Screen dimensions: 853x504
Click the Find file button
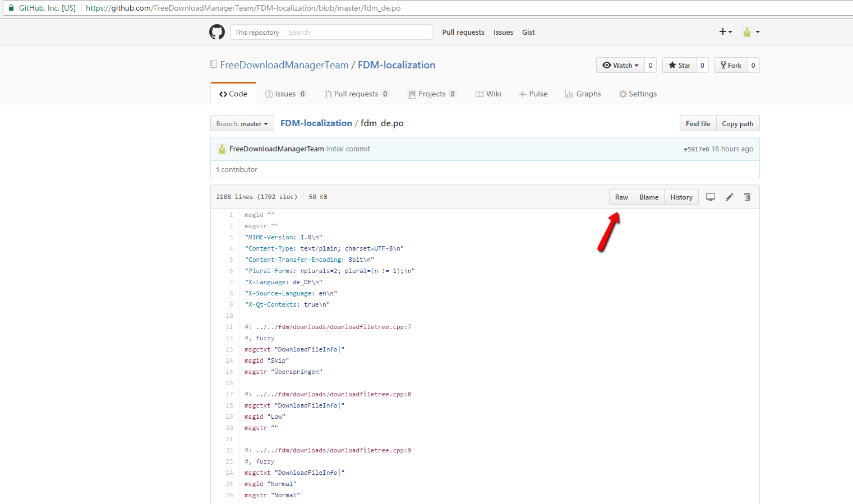coord(698,123)
